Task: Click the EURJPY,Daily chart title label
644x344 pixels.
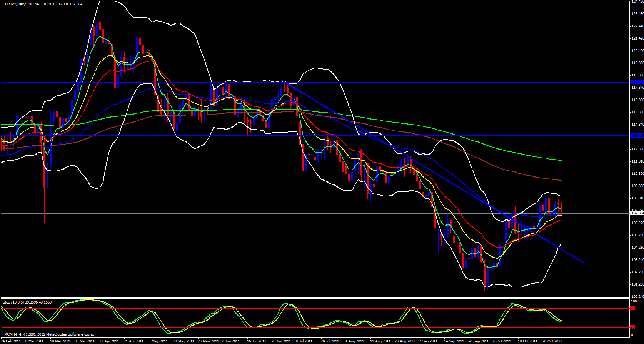Action: (x=14, y=4)
